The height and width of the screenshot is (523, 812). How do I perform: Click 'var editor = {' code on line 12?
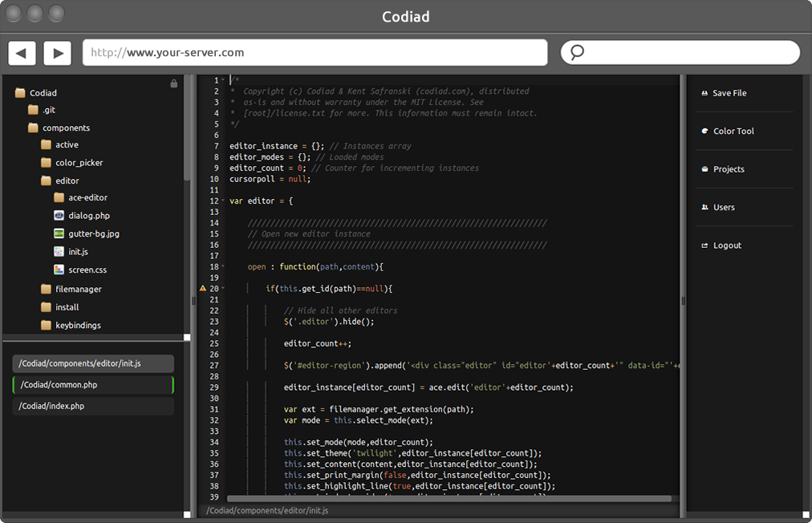coord(261,201)
